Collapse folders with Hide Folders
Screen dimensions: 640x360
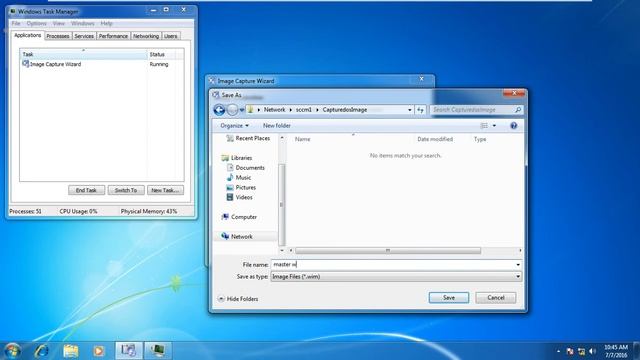pos(238,299)
